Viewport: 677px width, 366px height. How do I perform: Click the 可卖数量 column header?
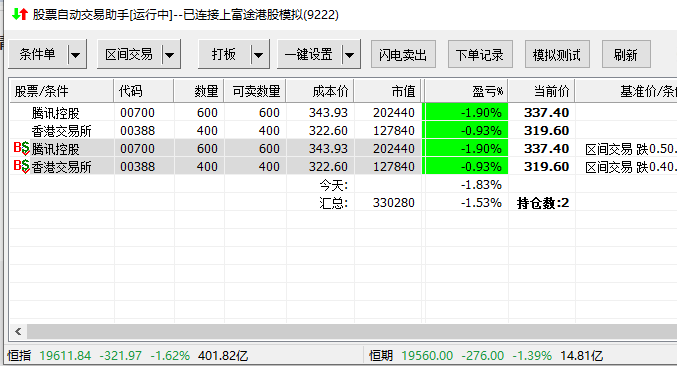point(255,91)
